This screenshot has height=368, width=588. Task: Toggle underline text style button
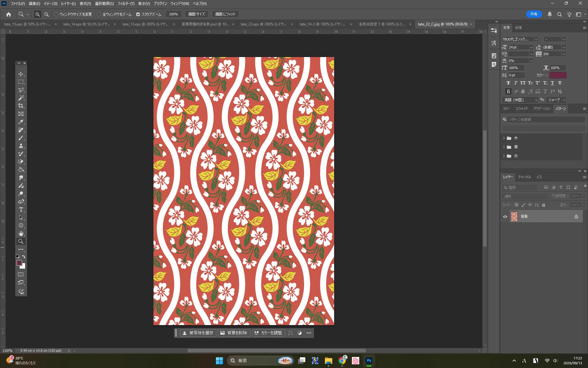pos(552,83)
